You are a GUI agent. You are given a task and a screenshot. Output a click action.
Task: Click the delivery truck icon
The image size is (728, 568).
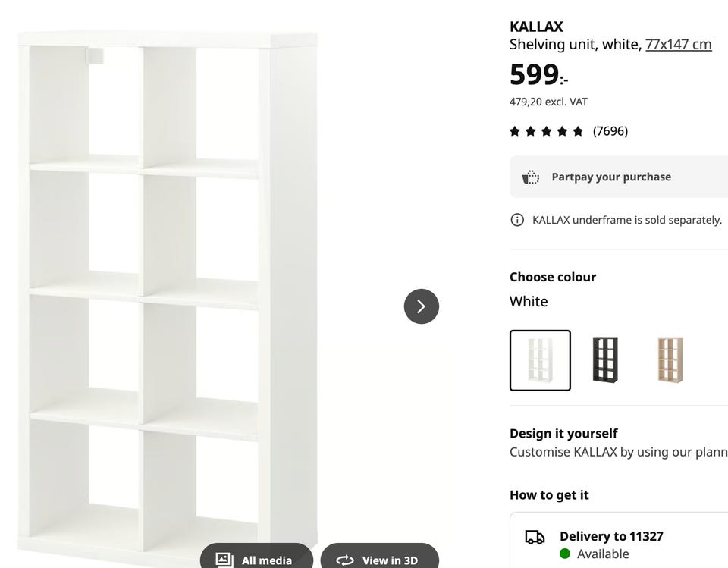(x=535, y=537)
